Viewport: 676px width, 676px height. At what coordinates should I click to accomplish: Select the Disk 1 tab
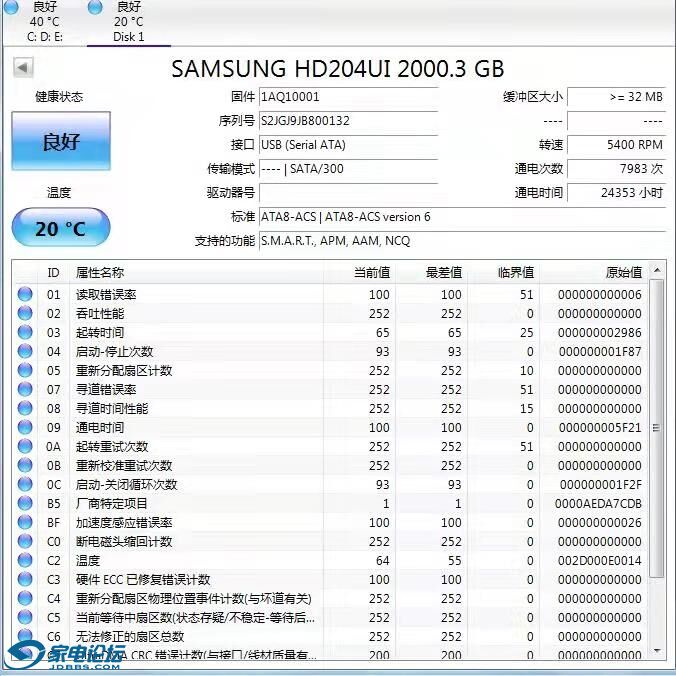(128, 22)
